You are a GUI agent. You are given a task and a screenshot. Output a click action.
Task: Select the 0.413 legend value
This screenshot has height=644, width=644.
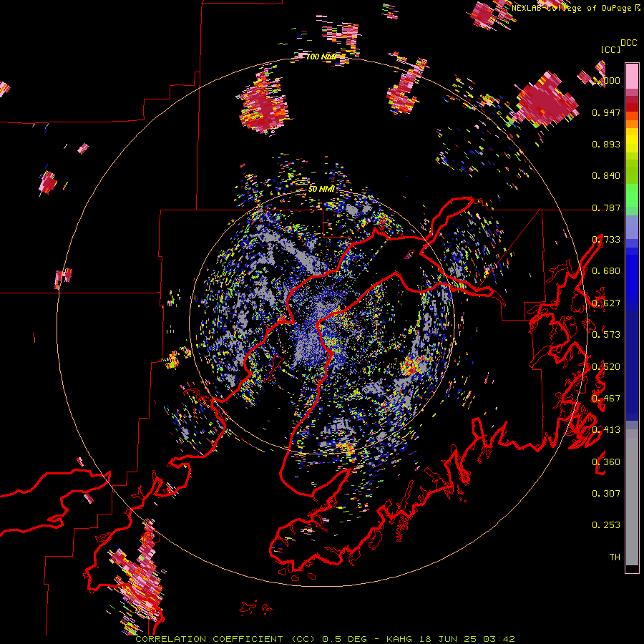pos(606,430)
